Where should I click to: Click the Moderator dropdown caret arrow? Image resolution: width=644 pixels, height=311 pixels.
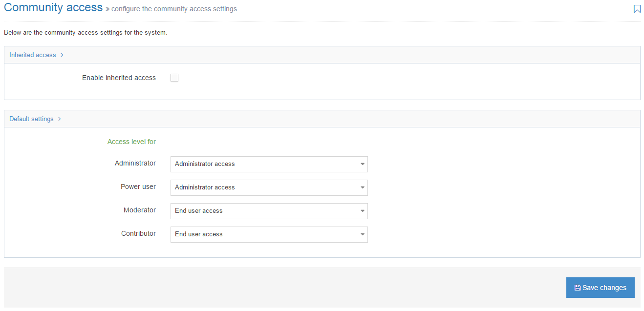(363, 211)
